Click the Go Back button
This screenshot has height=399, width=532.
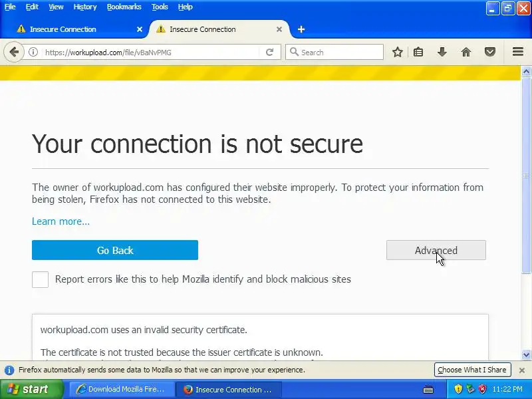coord(115,250)
